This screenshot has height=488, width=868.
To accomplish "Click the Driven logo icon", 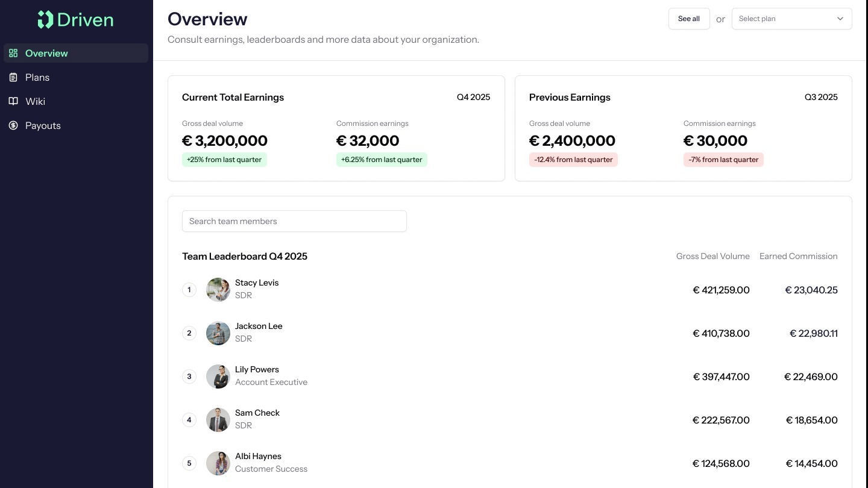I will tap(45, 20).
